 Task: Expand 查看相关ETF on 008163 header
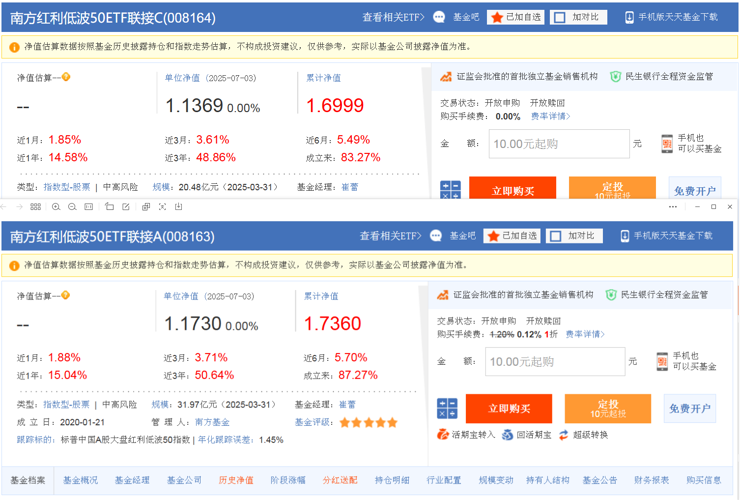point(391,236)
